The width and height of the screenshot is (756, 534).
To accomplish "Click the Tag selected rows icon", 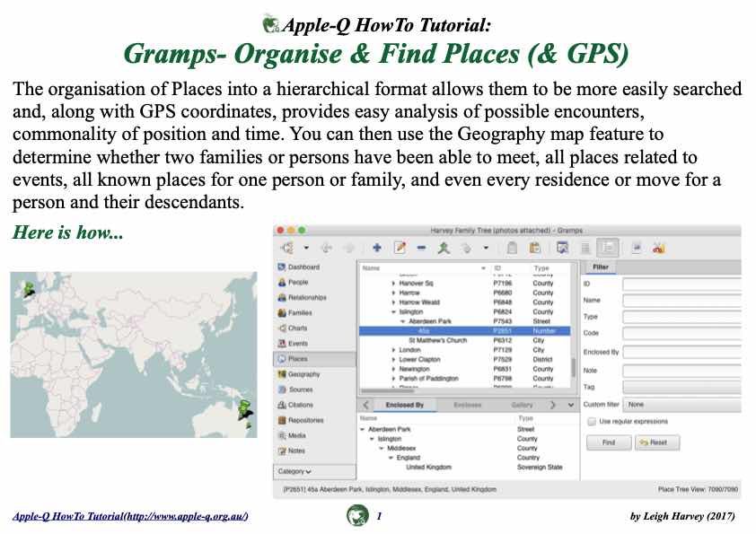I will coord(466,248).
